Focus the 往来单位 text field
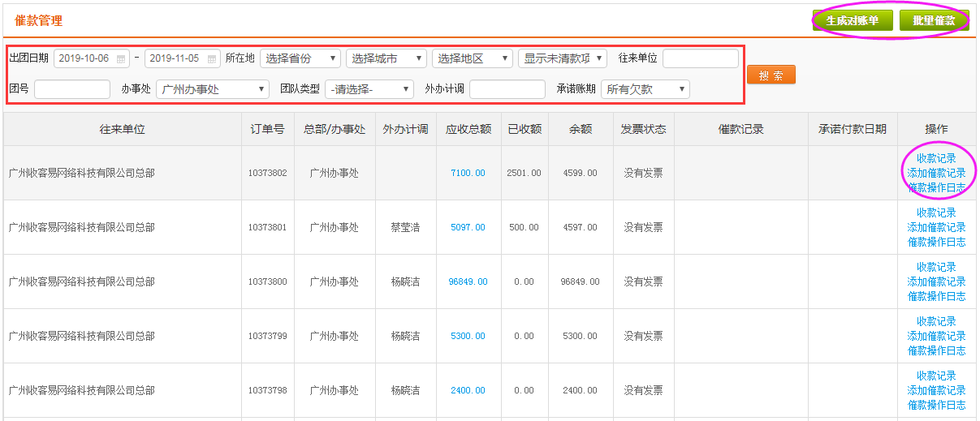 (x=700, y=58)
